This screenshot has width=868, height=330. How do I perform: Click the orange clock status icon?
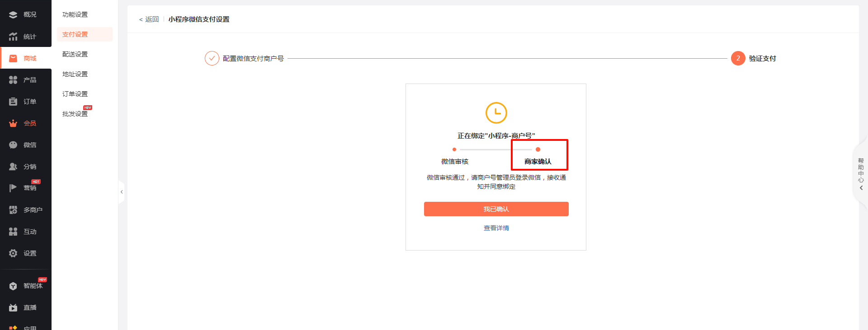tap(496, 113)
